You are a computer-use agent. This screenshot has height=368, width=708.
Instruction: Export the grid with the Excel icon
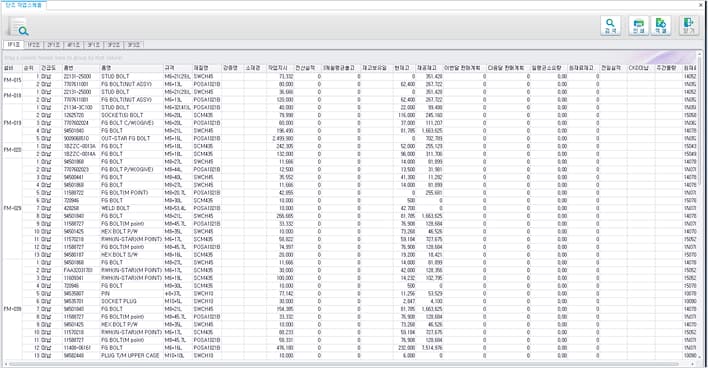pos(661,26)
